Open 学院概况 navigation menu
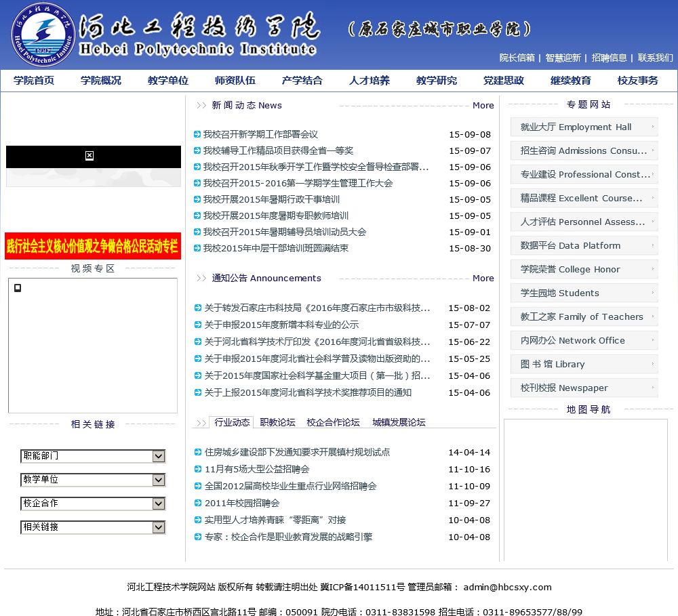 (x=101, y=81)
